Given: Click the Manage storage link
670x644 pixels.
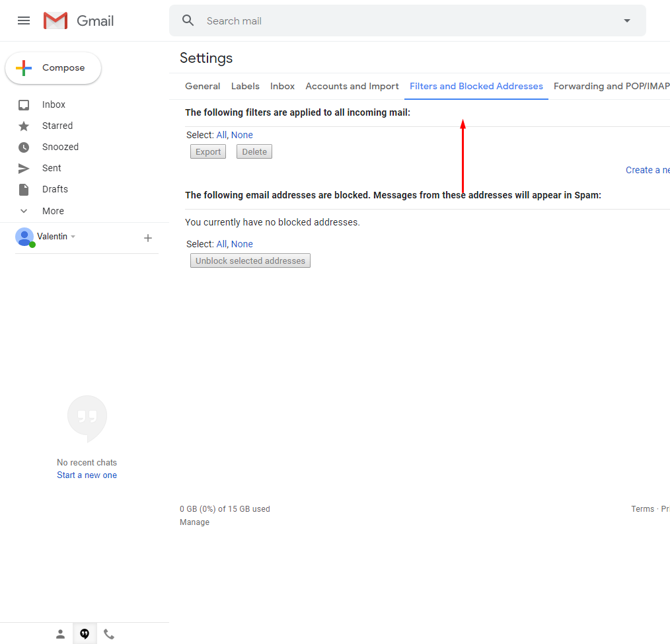Looking at the screenshot, I should point(194,522).
